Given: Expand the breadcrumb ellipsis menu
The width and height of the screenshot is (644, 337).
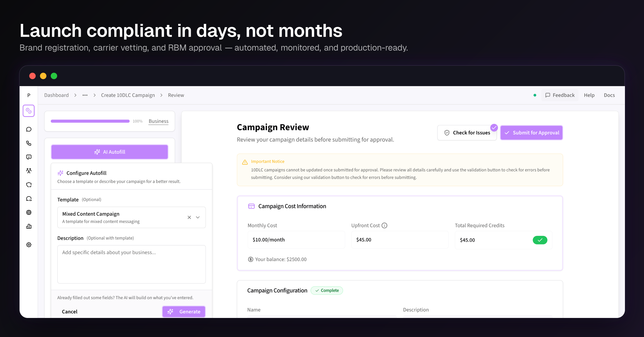Looking at the screenshot, I should click(x=85, y=95).
